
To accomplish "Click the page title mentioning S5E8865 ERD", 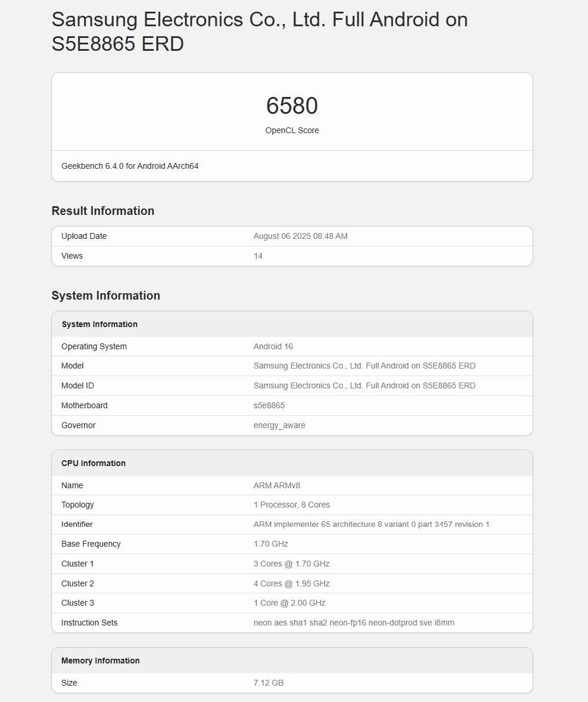I will coord(260,32).
